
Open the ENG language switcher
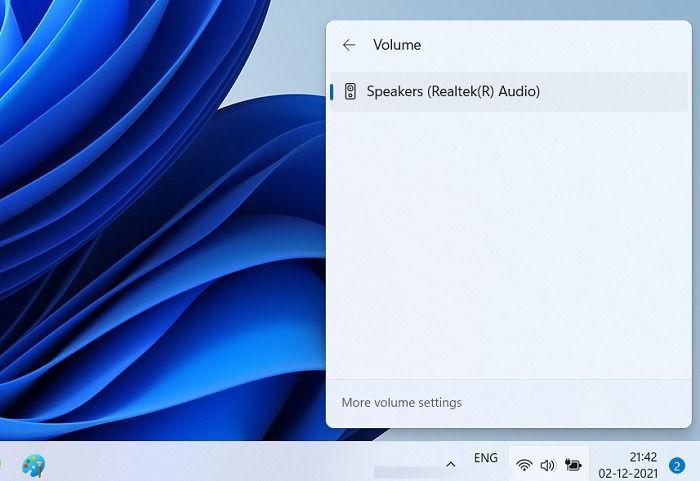[486, 458]
